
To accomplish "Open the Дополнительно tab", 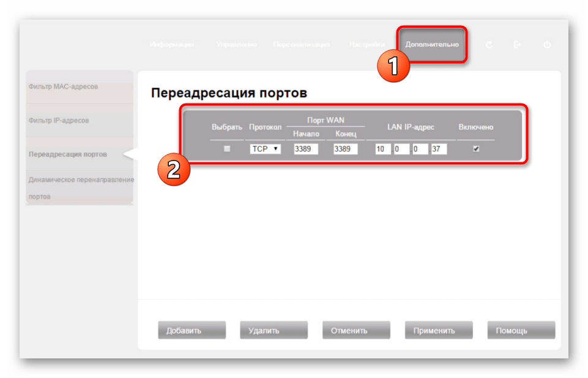I will tap(432, 44).
